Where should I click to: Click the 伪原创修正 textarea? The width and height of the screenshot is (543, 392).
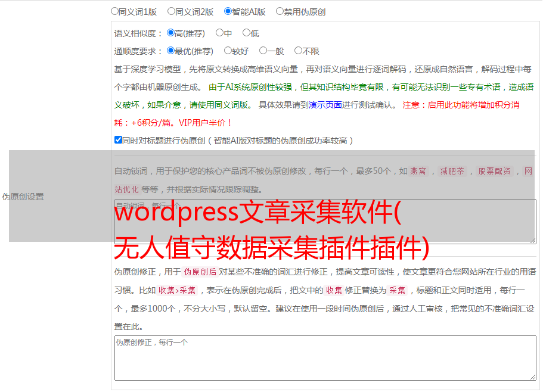pos(325,358)
